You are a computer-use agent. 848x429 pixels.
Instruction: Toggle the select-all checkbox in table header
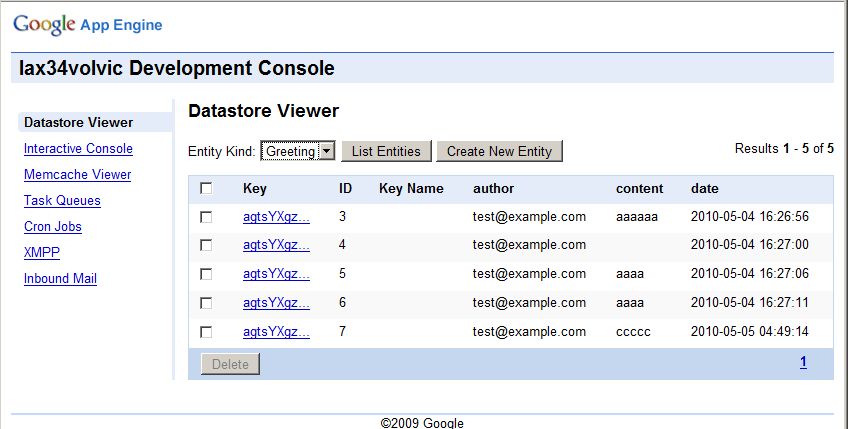pos(206,188)
